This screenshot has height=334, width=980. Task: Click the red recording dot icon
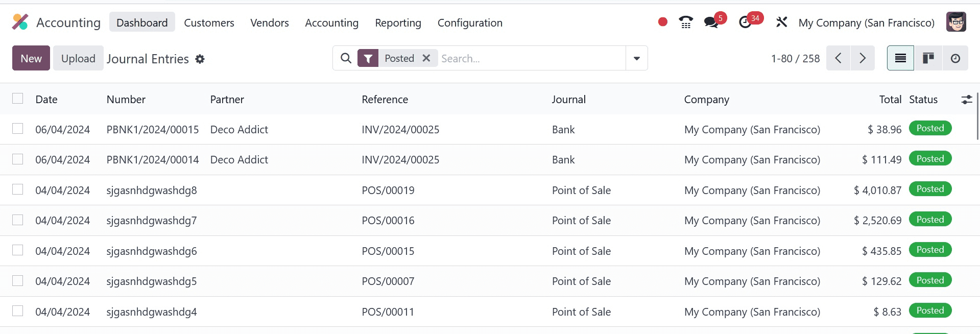(663, 22)
